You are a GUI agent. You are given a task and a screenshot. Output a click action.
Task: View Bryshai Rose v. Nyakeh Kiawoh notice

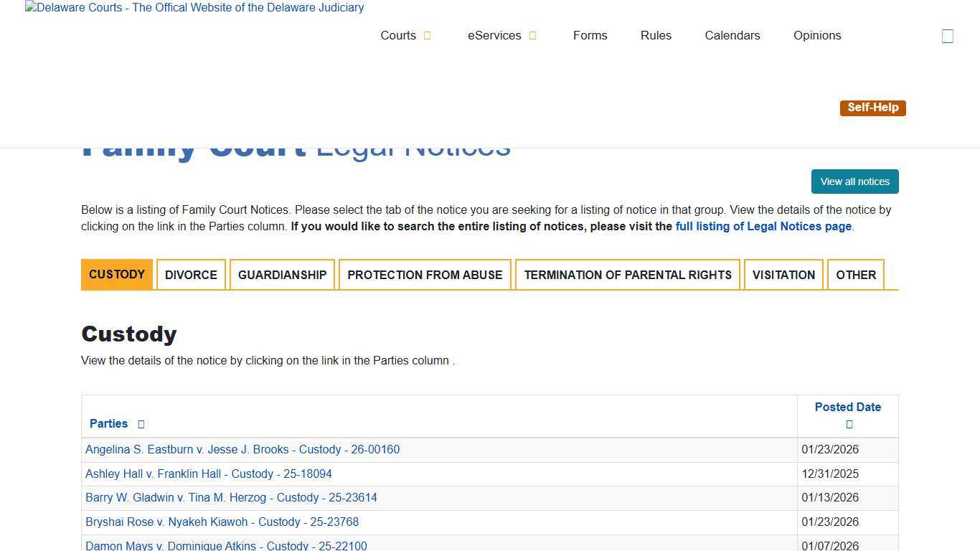click(222, 522)
